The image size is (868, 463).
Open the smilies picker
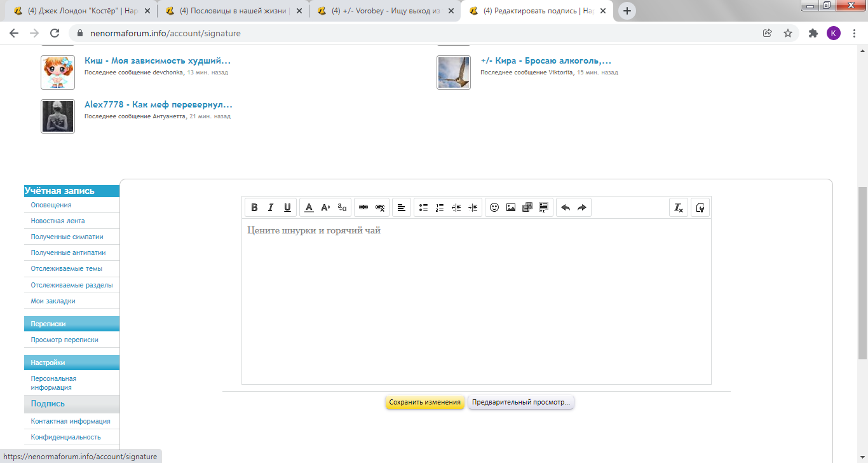(x=494, y=207)
